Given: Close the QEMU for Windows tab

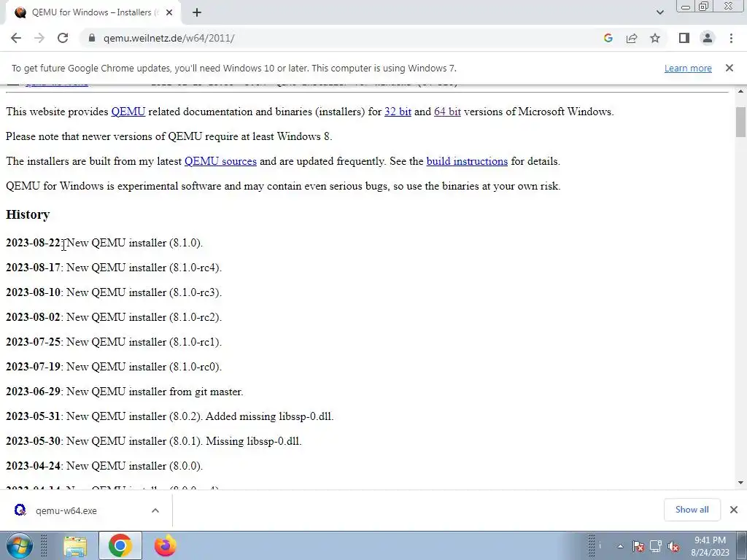Looking at the screenshot, I should (x=169, y=13).
